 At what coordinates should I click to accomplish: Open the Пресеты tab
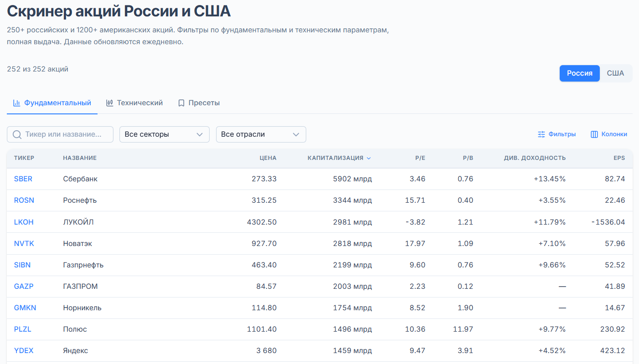[199, 103]
